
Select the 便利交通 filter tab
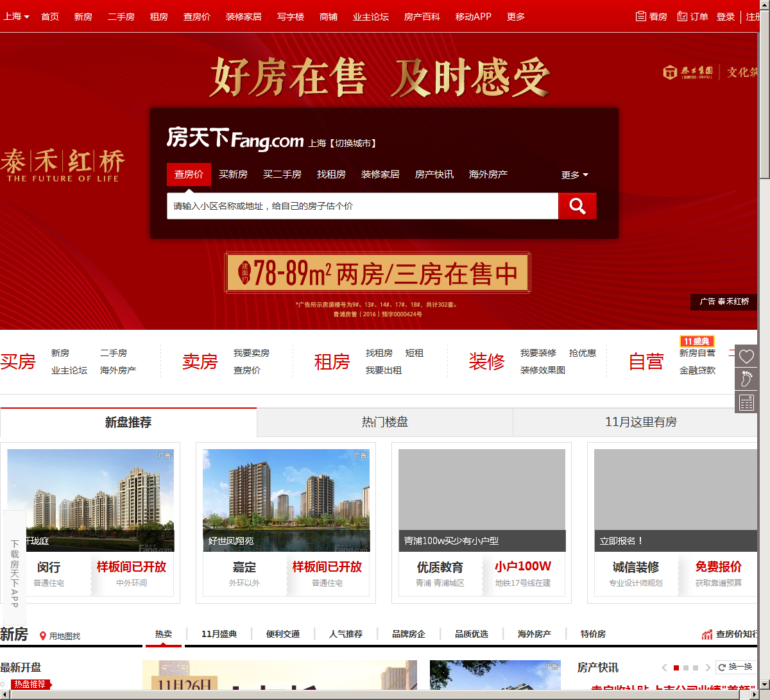[283, 634]
